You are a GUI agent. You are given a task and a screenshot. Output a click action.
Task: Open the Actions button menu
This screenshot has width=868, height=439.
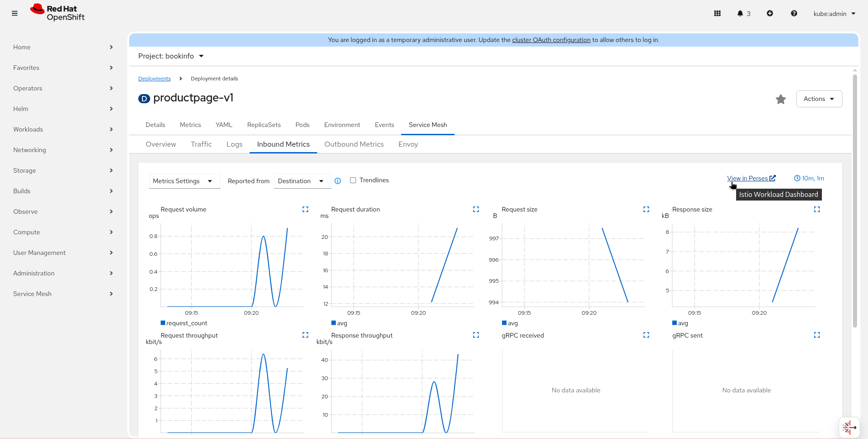(x=819, y=99)
